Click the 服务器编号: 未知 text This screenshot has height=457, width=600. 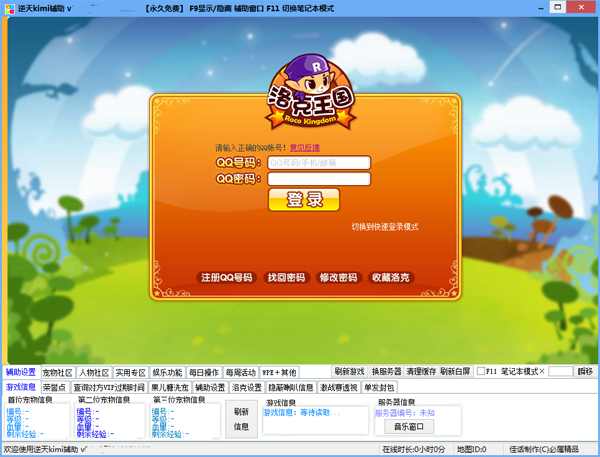click(x=404, y=413)
